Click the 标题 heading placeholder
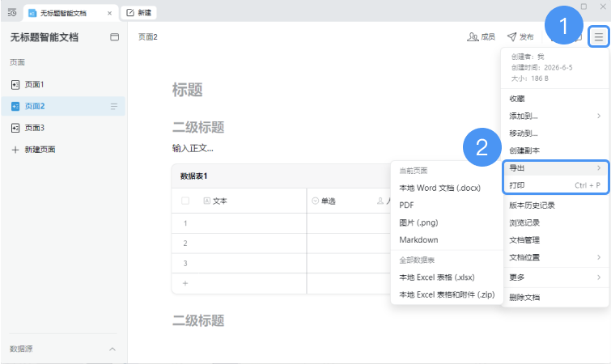The image size is (611, 364). pyautogui.click(x=188, y=90)
